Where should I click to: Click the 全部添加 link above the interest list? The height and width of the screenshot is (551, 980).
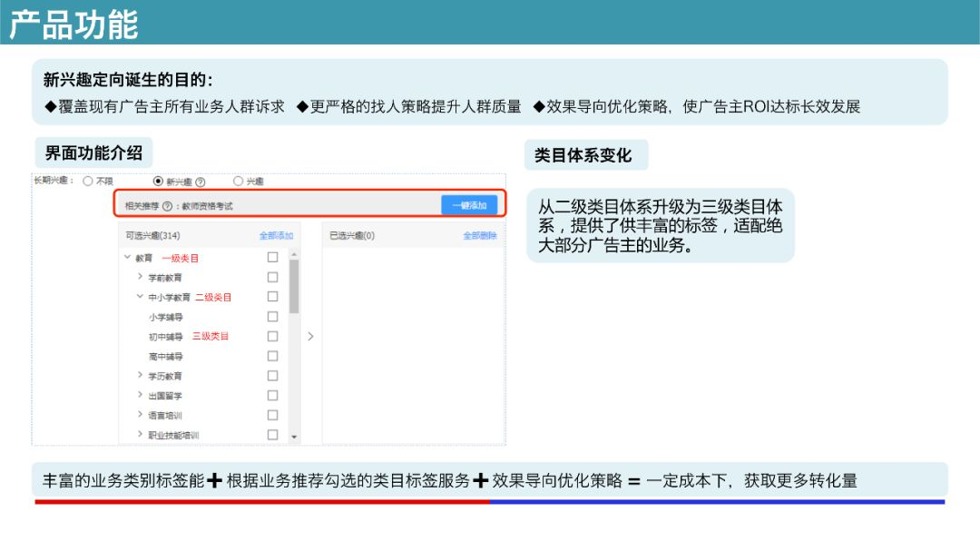click(x=277, y=235)
